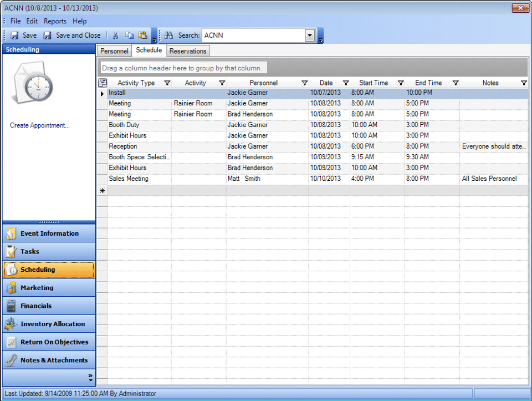Select the Booth Duty activity cell
This screenshot has width=532, height=401.
[140, 125]
